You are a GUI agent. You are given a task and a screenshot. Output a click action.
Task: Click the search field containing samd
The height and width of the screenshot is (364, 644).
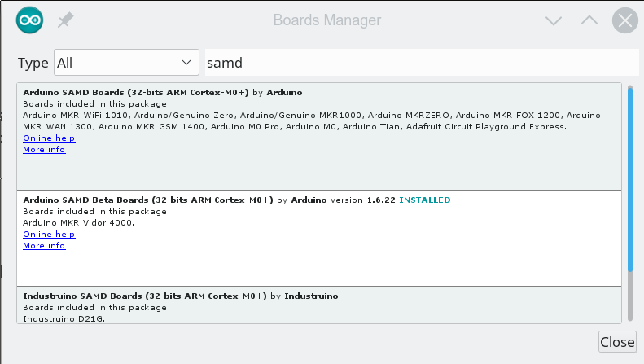pos(420,62)
